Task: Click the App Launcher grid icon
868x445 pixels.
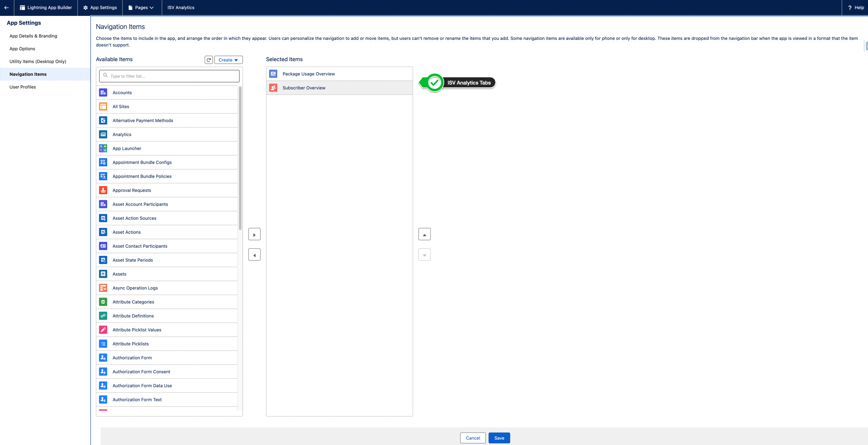Action: point(103,148)
